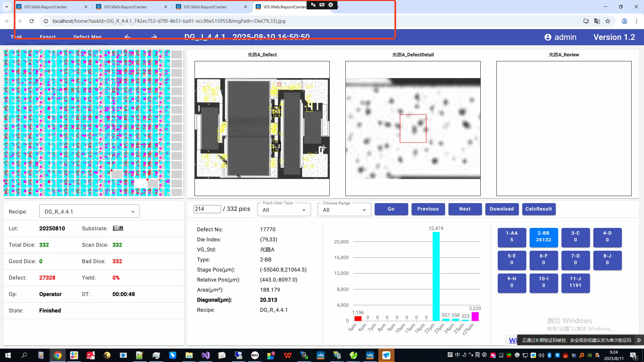Open the Google Translate page icon

[597, 21]
